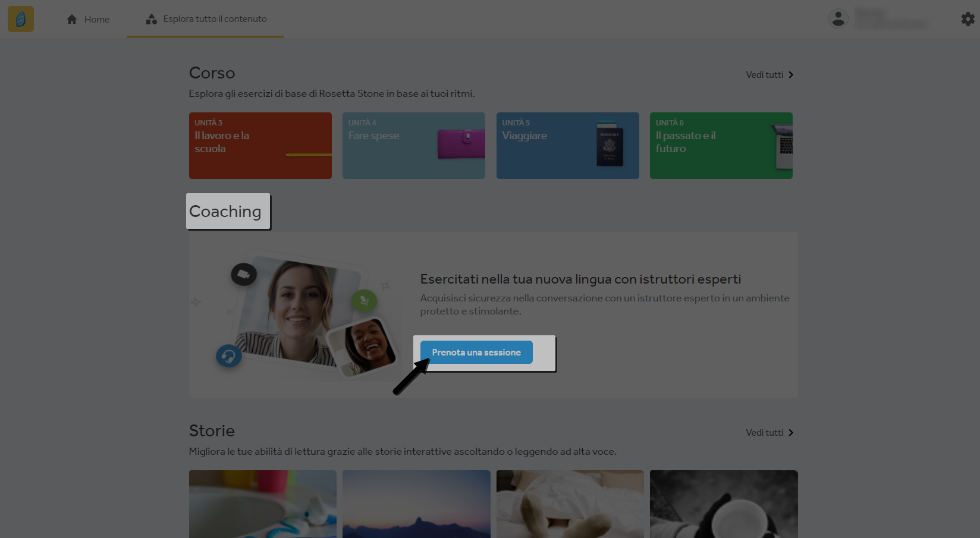Expand Storie list with Vedi tutti chevron
Image resolution: width=980 pixels, height=538 pixels.
coord(791,433)
